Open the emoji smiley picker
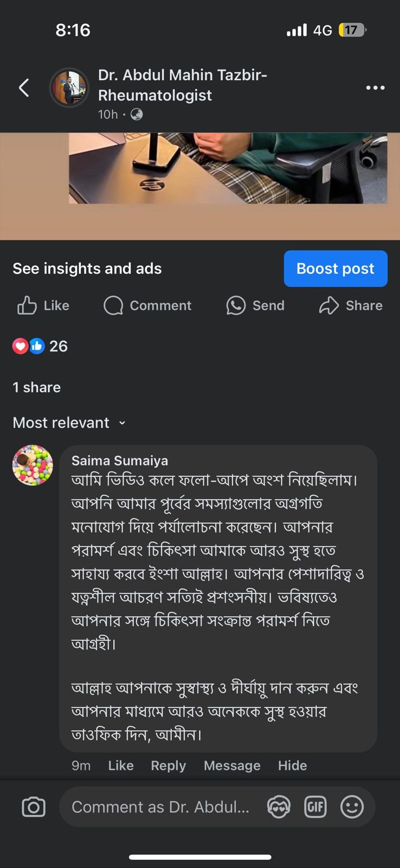The width and height of the screenshot is (400, 868). 352,807
